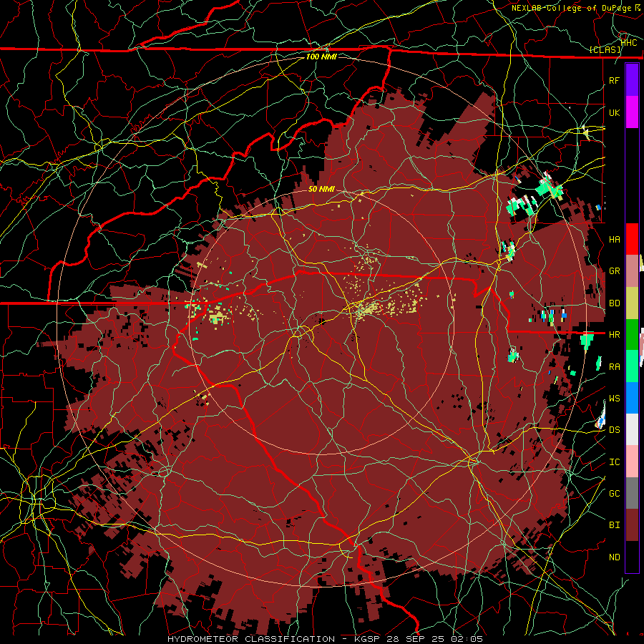Click the IC legend label
This screenshot has width=644, height=644.
[x=614, y=462]
